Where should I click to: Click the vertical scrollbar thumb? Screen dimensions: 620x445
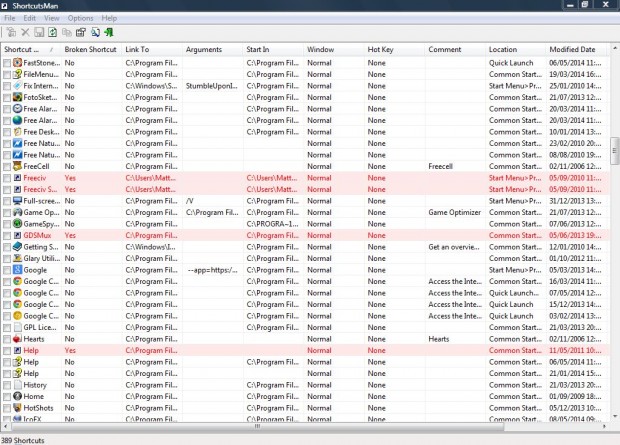(614, 151)
